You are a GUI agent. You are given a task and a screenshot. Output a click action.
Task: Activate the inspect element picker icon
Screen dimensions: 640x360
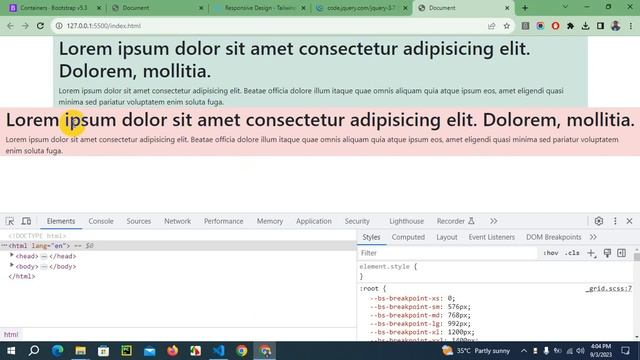click(x=10, y=221)
